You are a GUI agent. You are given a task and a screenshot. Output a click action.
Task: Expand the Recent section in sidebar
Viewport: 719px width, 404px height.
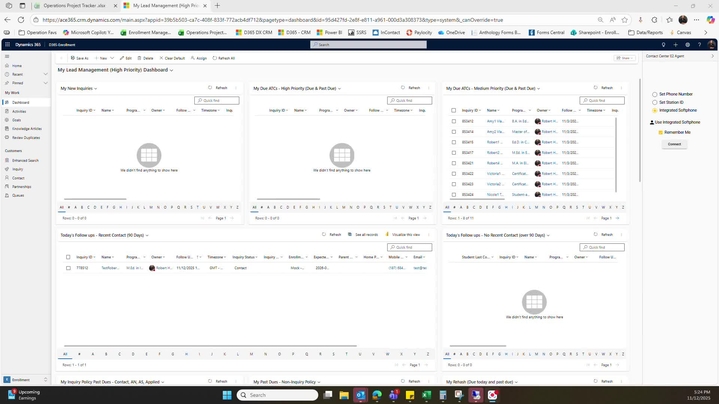(48, 74)
